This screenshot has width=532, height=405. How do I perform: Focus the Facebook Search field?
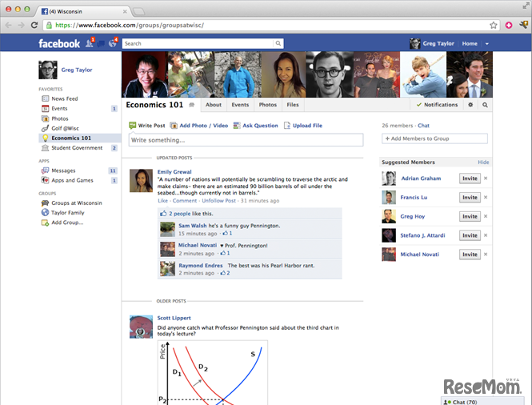point(198,43)
